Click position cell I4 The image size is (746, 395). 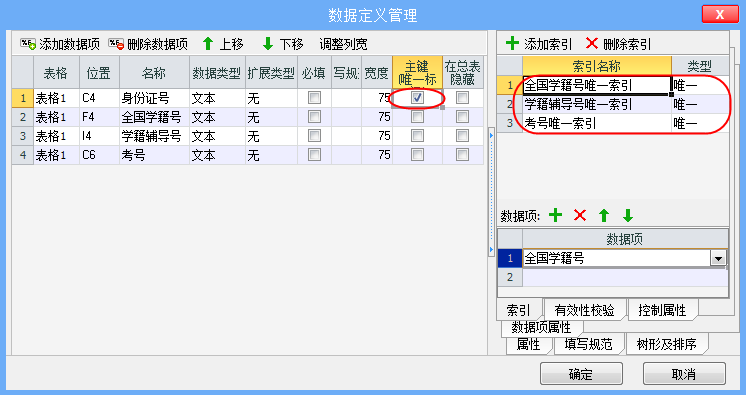pyautogui.click(x=99, y=136)
